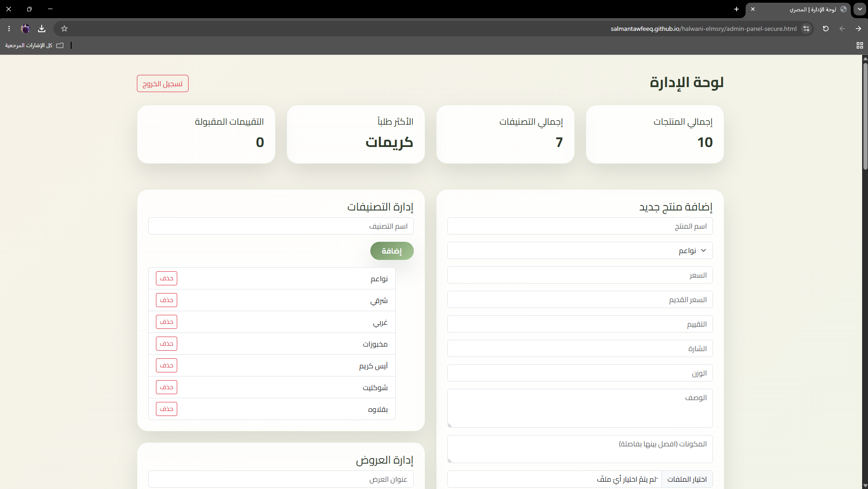
Task: Click the مخبوزات category name text
Action: pyautogui.click(x=375, y=344)
